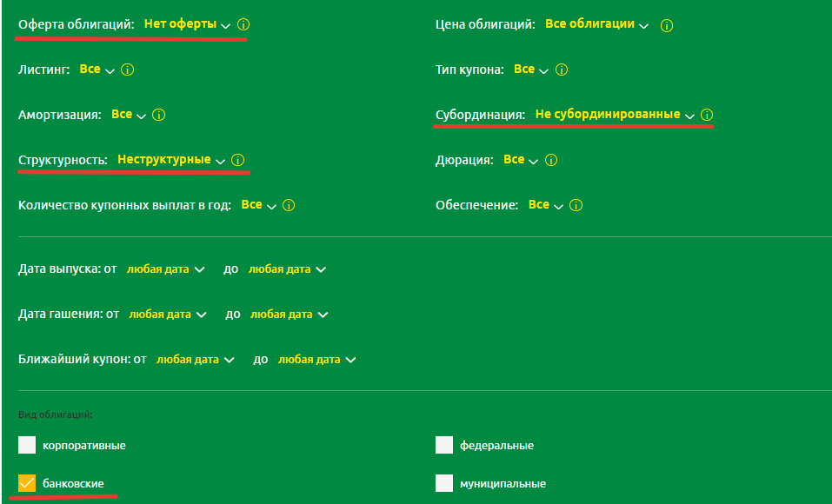Open Дата гашения end date picker

(x=289, y=315)
